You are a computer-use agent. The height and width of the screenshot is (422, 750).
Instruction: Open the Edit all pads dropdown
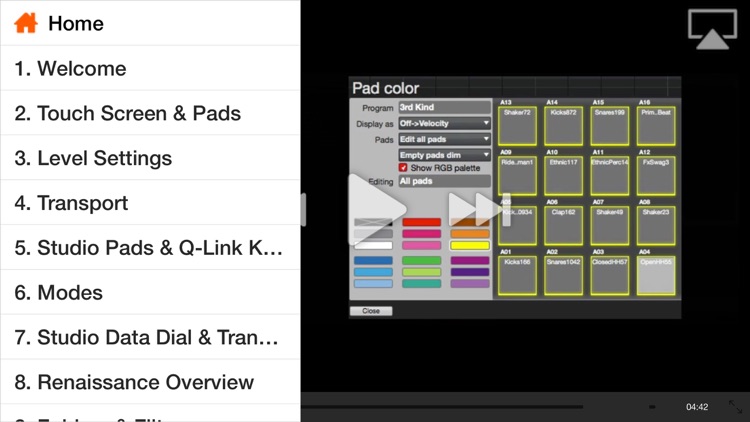pos(444,139)
